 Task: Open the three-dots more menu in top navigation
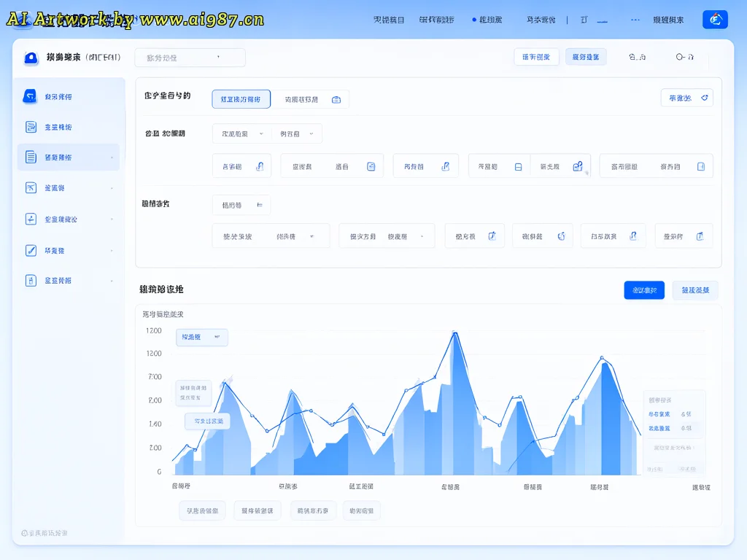(635, 20)
